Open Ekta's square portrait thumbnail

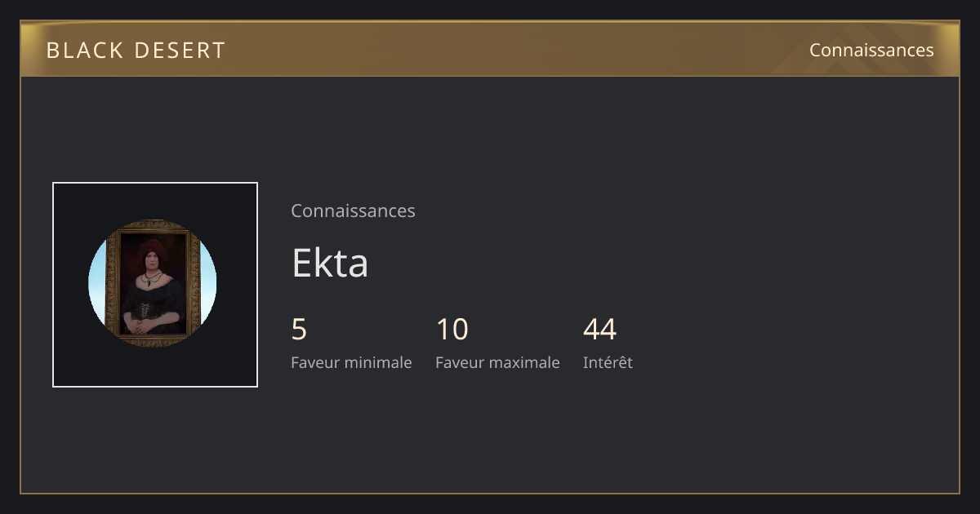(x=155, y=285)
